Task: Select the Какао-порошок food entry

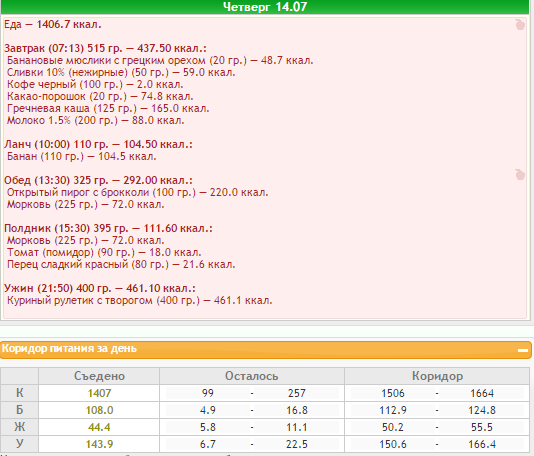Action: pos(100,96)
